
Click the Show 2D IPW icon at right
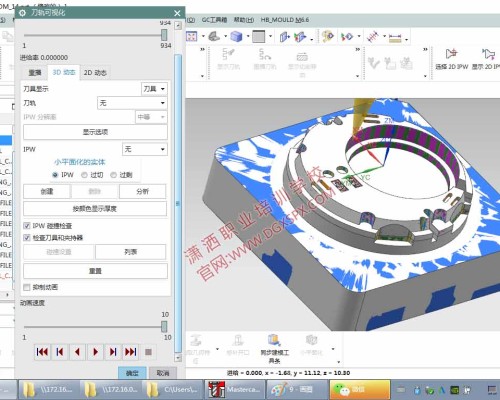click(x=489, y=54)
